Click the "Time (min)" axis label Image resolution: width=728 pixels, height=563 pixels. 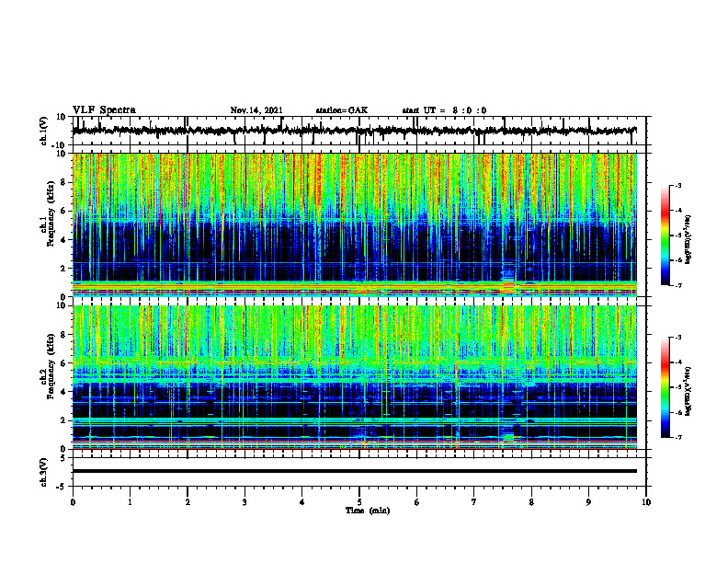[368, 511]
